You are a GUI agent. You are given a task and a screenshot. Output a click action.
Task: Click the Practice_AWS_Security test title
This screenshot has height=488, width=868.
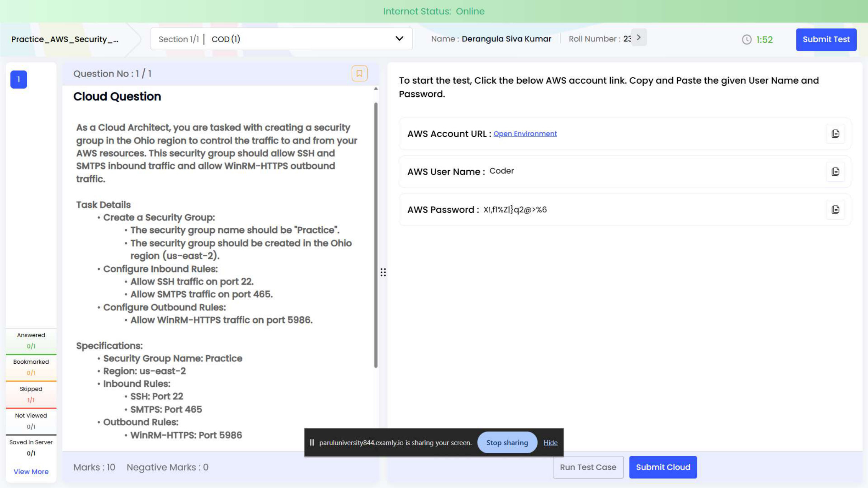(65, 39)
